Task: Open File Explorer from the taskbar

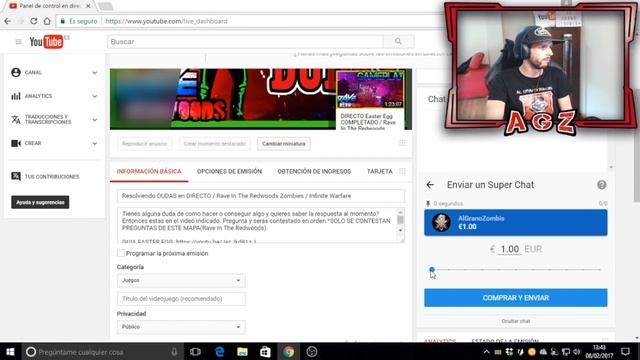Action: tap(242, 352)
